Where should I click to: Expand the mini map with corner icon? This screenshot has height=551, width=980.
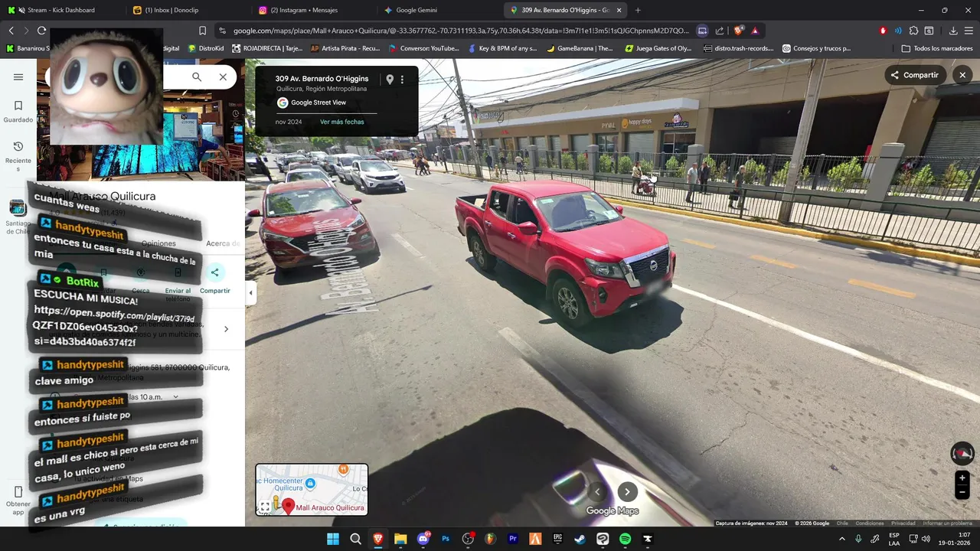pos(265,506)
